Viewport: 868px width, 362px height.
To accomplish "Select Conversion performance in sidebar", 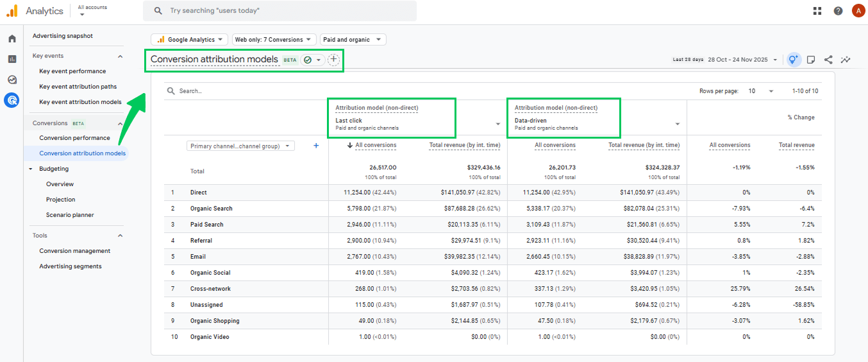I will pos(74,138).
